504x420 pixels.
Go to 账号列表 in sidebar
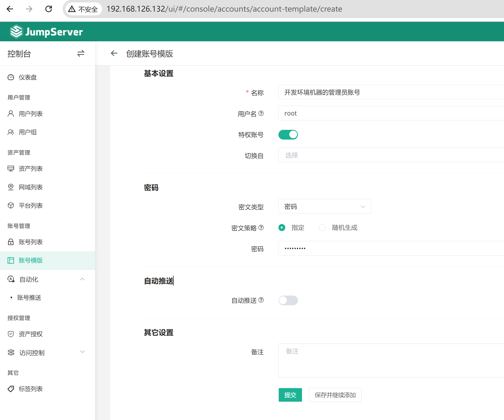point(31,242)
